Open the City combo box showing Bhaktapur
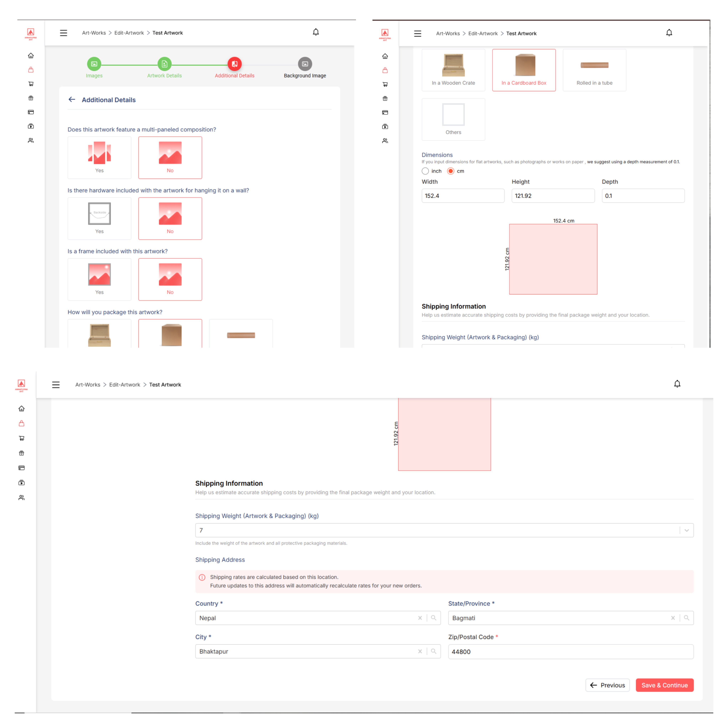This screenshot has height=728, width=728. coord(318,651)
